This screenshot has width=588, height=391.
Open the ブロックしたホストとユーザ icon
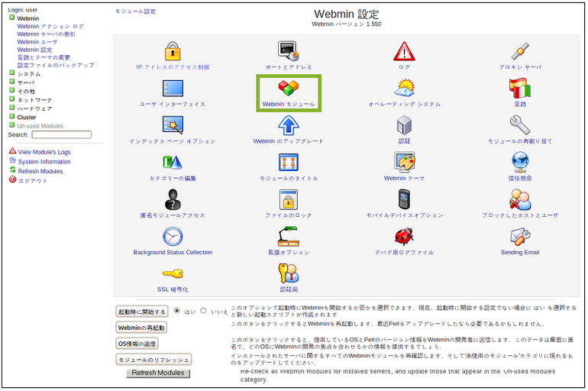click(520, 199)
